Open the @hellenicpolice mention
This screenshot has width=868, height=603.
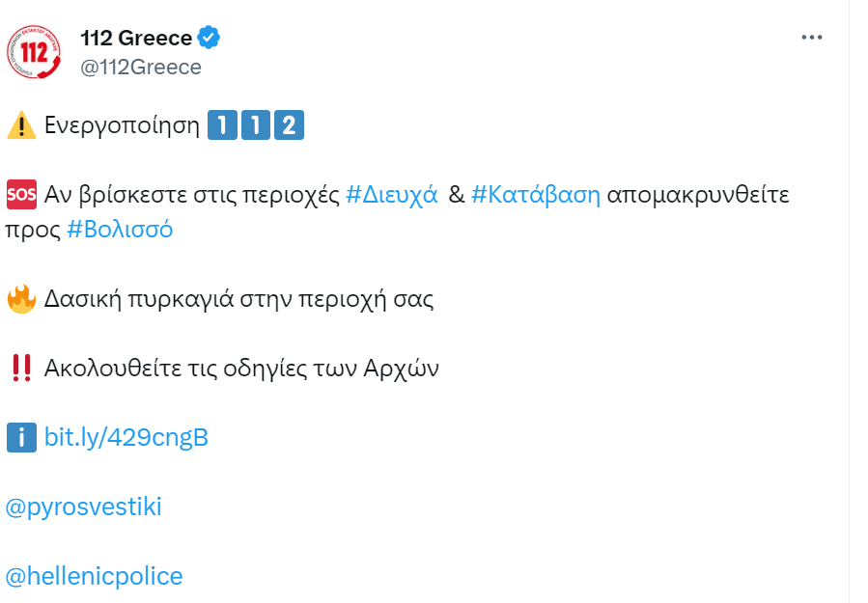(x=94, y=576)
